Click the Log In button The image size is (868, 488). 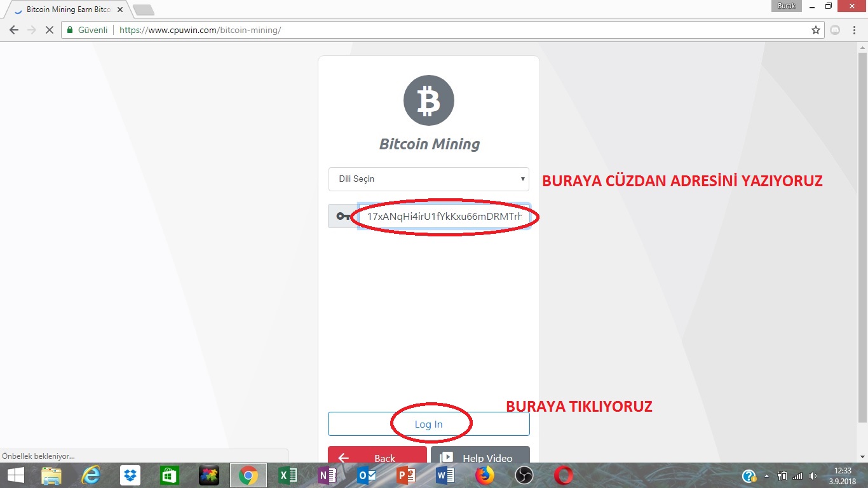click(429, 424)
